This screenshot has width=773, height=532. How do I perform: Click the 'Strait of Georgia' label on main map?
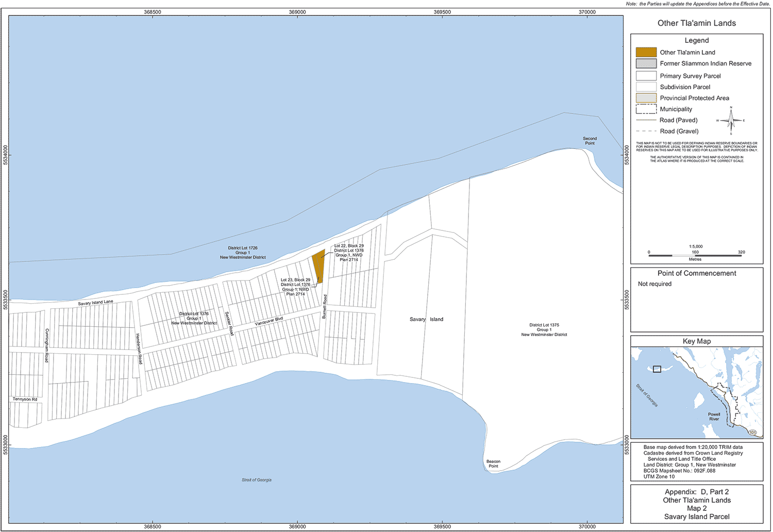tap(257, 480)
